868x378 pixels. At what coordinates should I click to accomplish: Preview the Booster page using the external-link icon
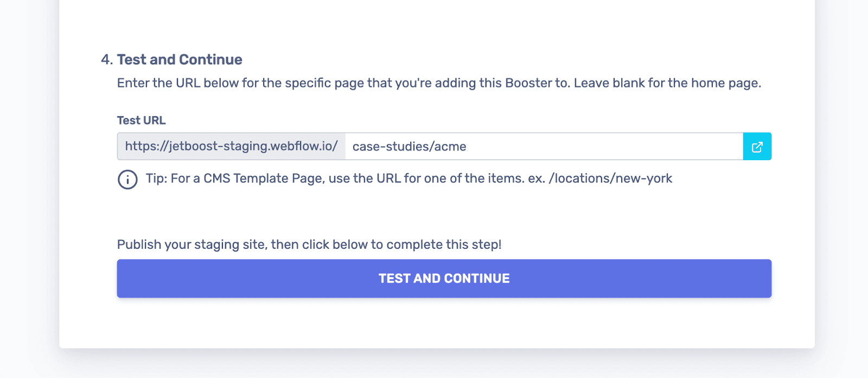[757, 146]
